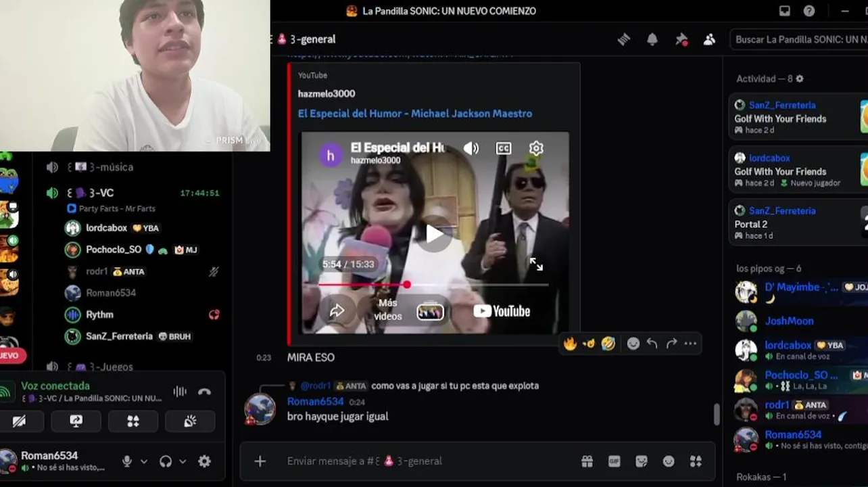868x487 pixels.
Task: Click the hazmelo3000 channel avatar in video
Action: [331, 154]
